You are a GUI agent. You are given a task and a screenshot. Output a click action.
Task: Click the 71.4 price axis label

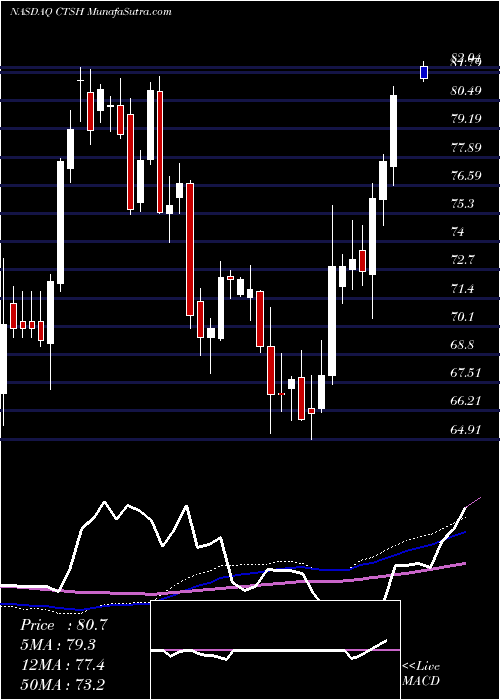tap(463, 288)
